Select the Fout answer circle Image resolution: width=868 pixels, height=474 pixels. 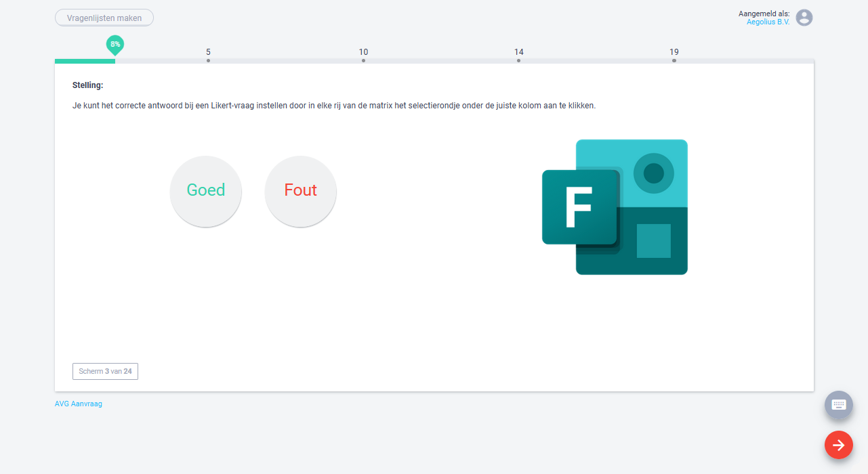[x=300, y=191]
